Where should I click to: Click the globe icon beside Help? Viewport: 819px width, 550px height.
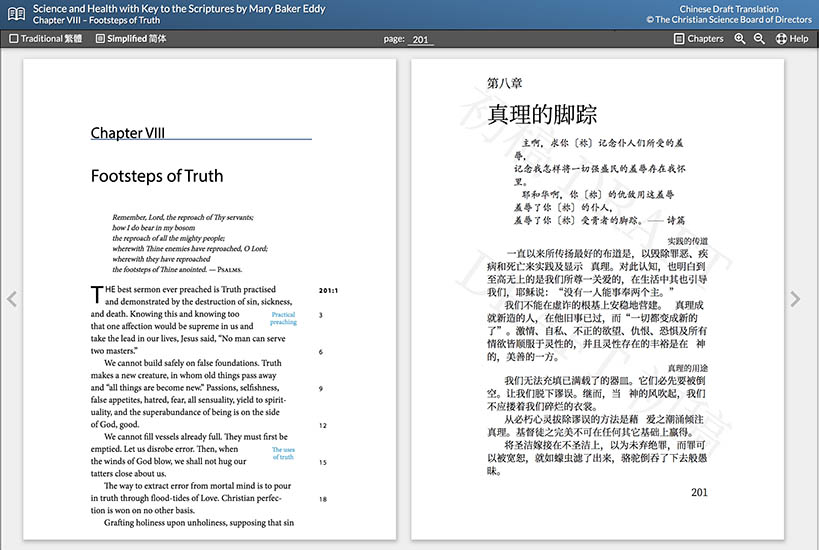point(779,39)
